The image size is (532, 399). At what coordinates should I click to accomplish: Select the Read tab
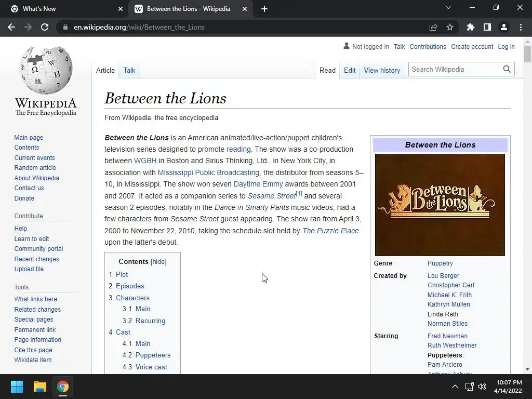327,70
